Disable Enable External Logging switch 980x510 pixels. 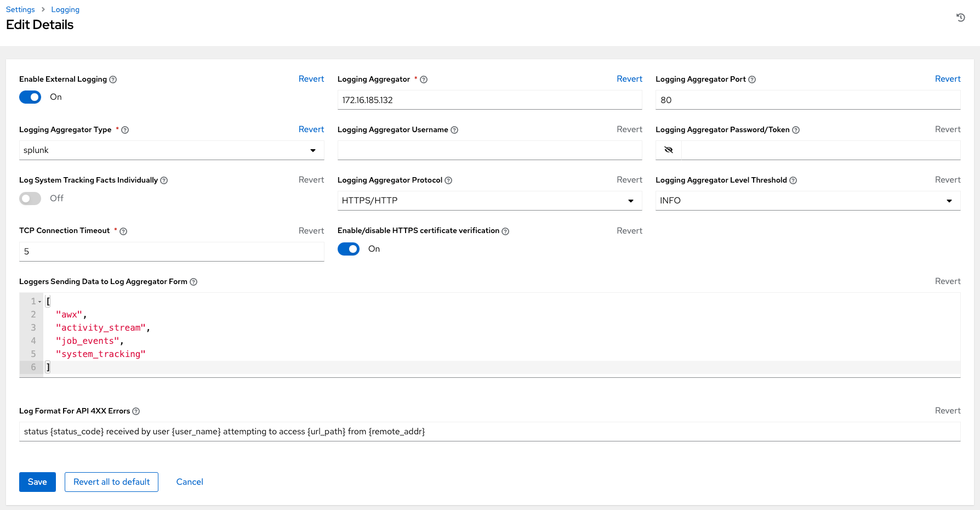click(30, 97)
